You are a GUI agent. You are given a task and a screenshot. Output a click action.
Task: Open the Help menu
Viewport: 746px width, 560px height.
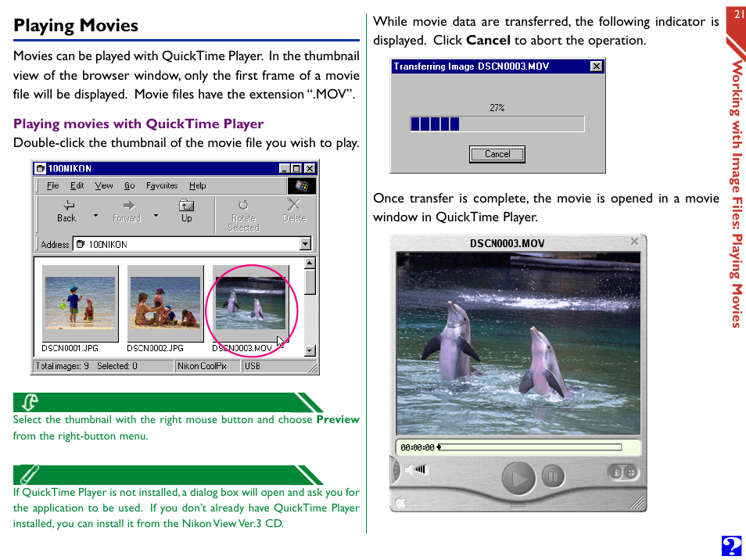197,185
